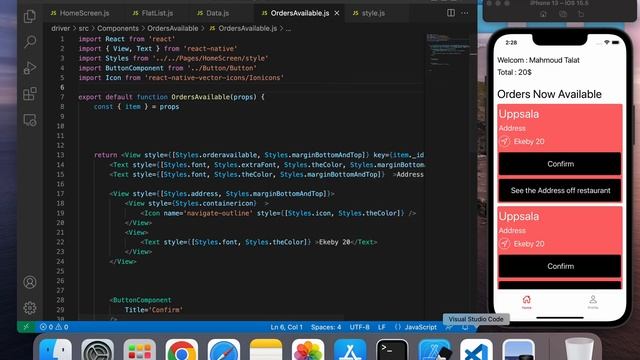The height and width of the screenshot is (360, 640).
Task: Click Home button in Simulator toolbar
Action: 543,14
